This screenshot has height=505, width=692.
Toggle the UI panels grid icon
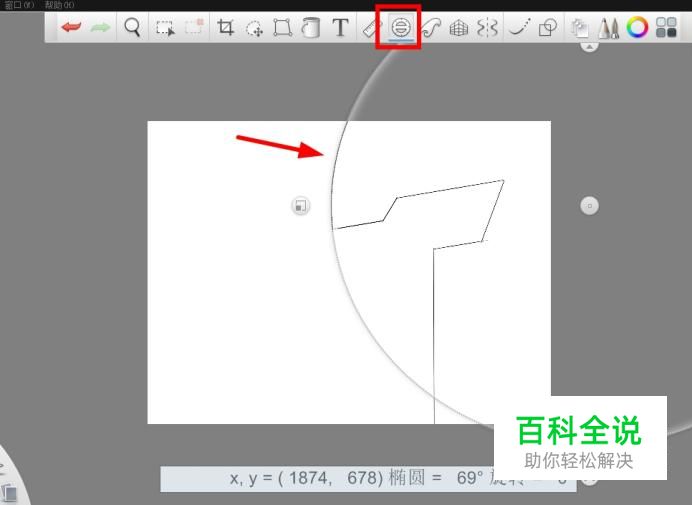666,27
